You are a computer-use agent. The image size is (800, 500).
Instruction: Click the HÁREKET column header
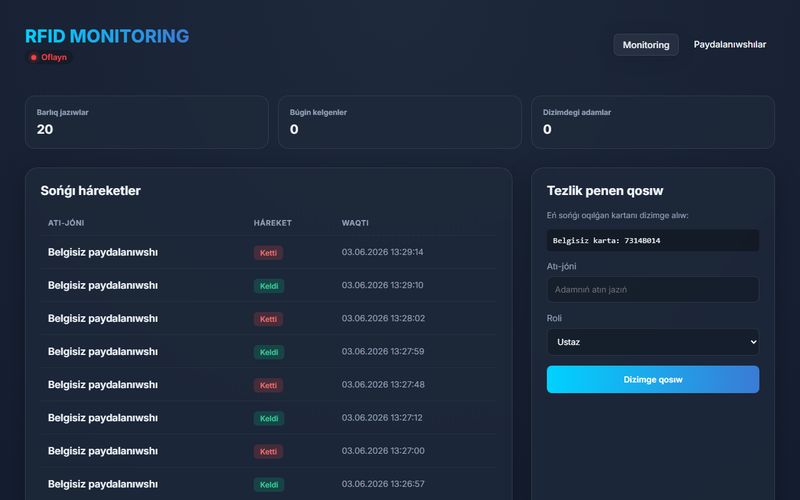click(x=273, y=223)
